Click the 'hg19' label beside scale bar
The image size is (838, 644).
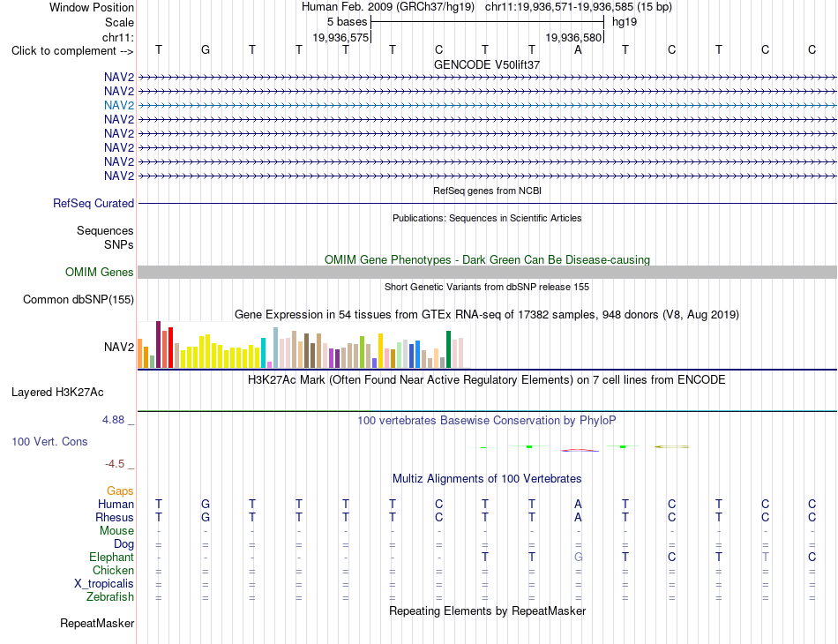coord(625,22)
